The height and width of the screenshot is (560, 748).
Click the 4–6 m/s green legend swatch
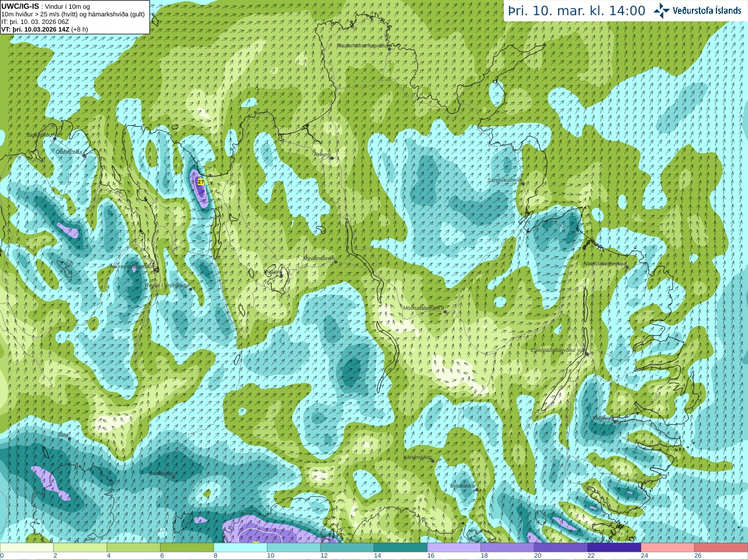pos(134,548)
